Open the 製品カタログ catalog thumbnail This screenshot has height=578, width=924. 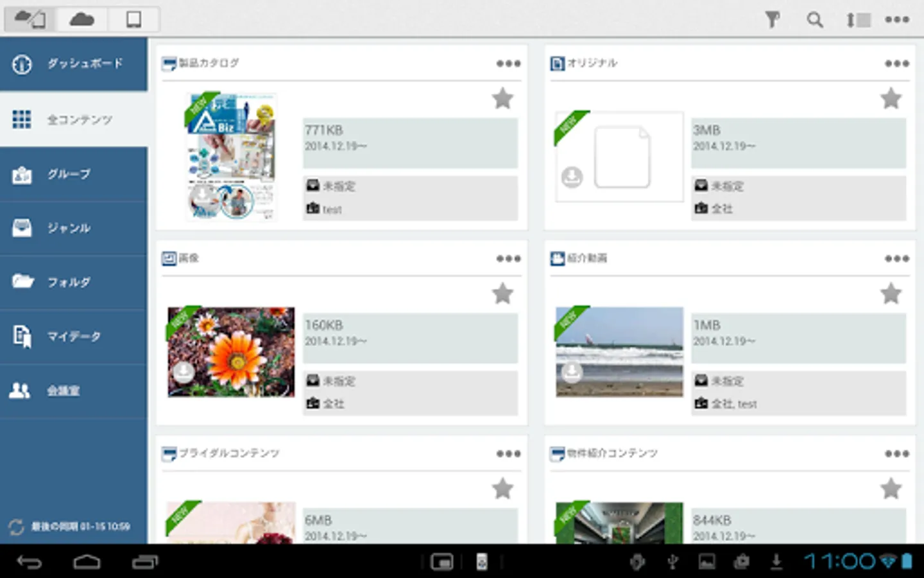tap(232, 157)
